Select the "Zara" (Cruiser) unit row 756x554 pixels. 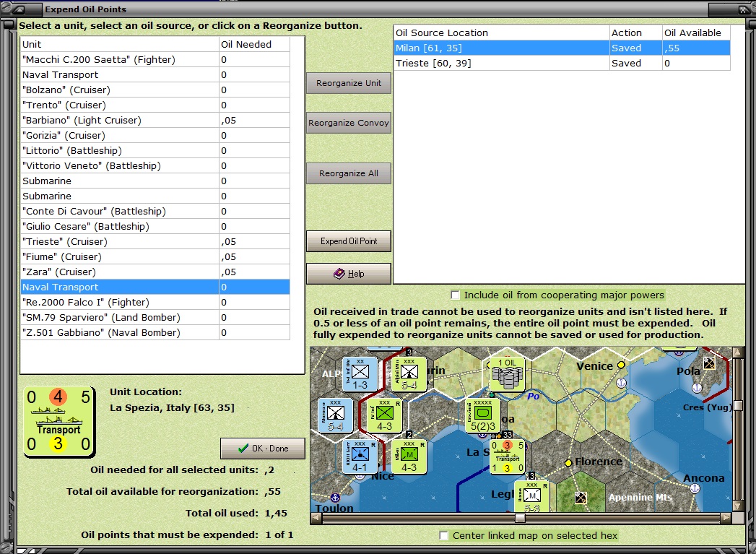click(x=155, y=272)
